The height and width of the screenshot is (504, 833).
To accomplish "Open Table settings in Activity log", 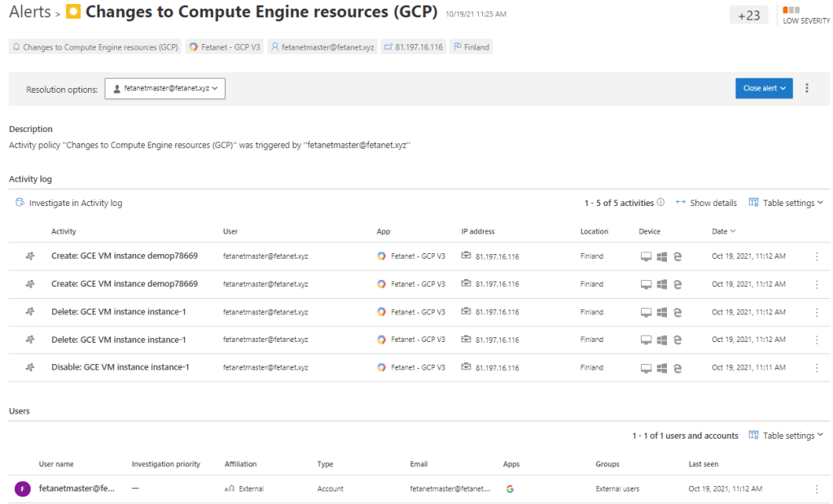I will click(x=786, y=203).
